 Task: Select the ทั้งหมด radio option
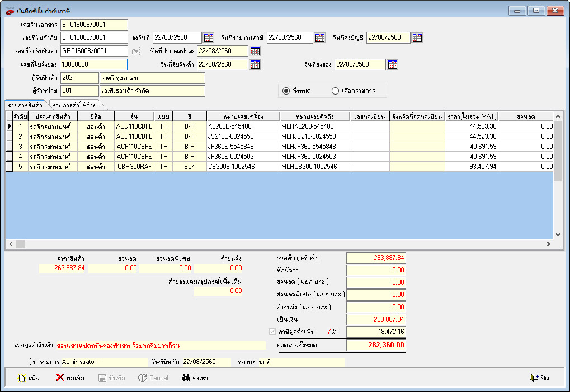(286, 91)
